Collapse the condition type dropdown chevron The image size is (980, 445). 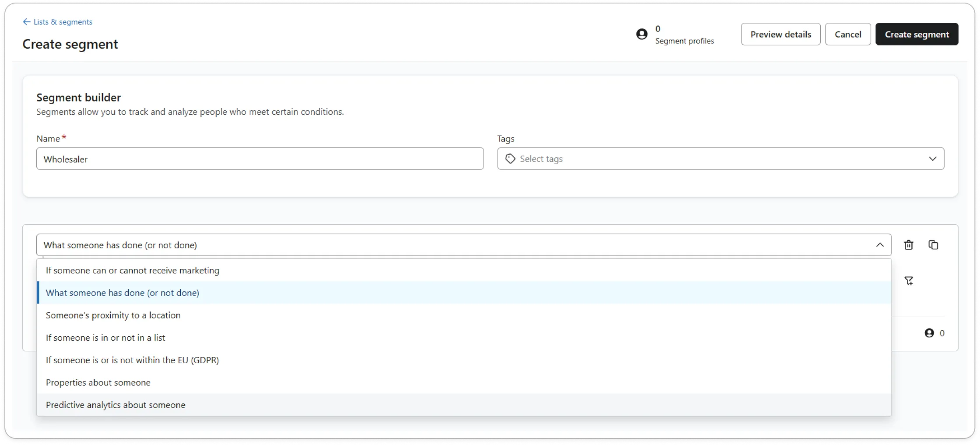(880, 245)
